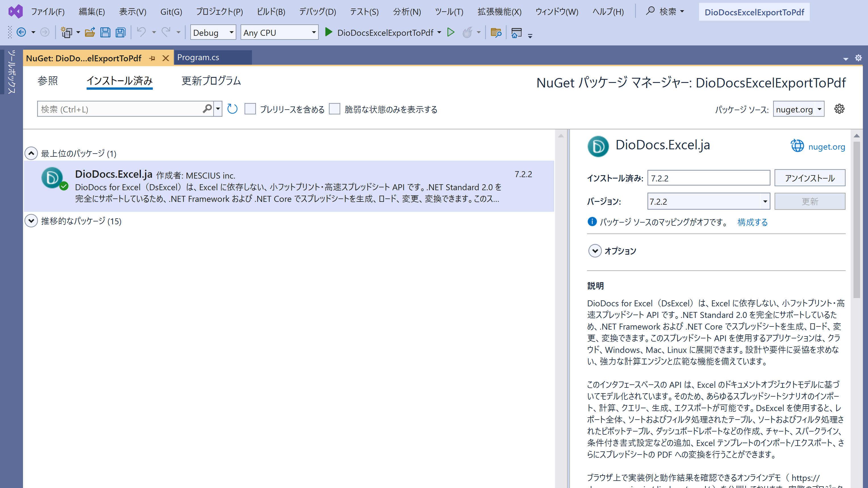This screenshot has height=488, width=868.
Task: Open the Git menu
Action: pyautogui.click(x=171, y=11)
